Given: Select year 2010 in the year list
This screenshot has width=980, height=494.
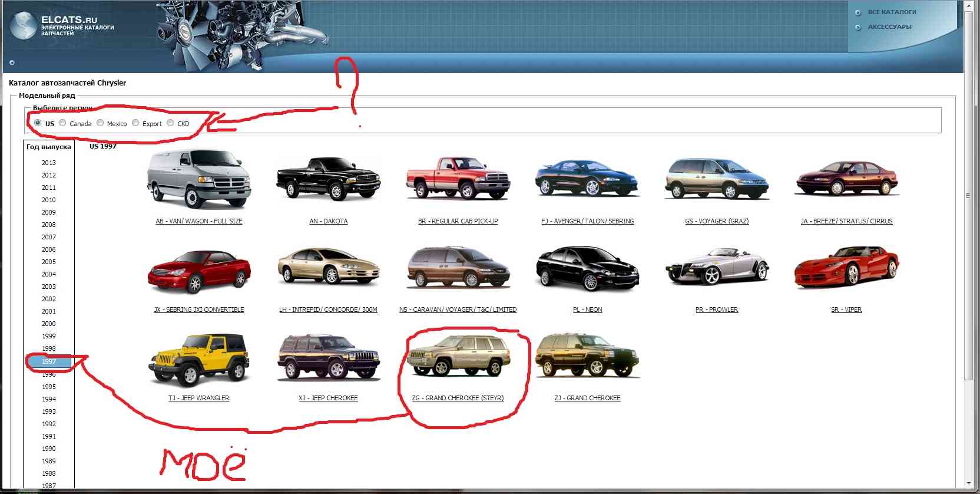Looking at the screenshot, I should tap(49, 200).
